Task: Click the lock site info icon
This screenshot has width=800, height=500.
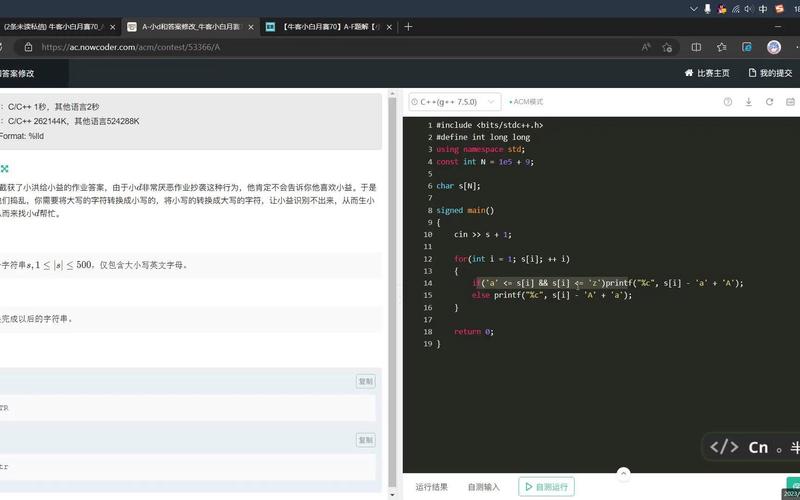Action: click(29, 47)
